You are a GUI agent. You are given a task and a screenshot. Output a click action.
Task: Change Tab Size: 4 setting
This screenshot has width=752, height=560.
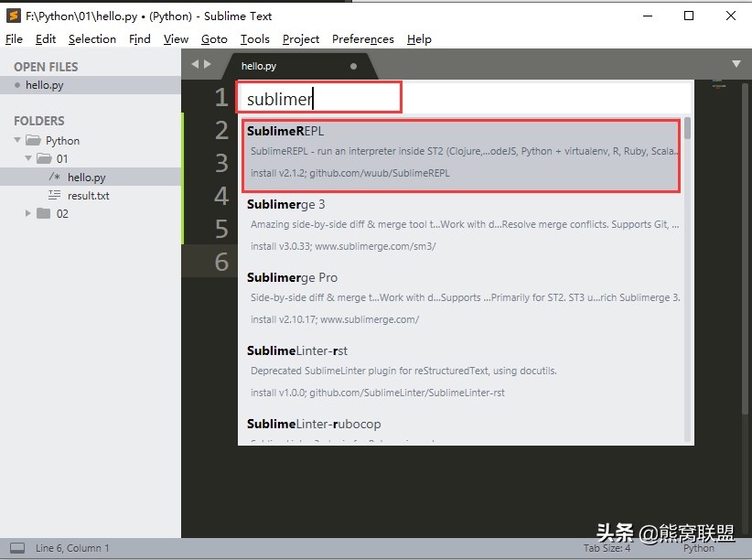[x=607, y=548]
